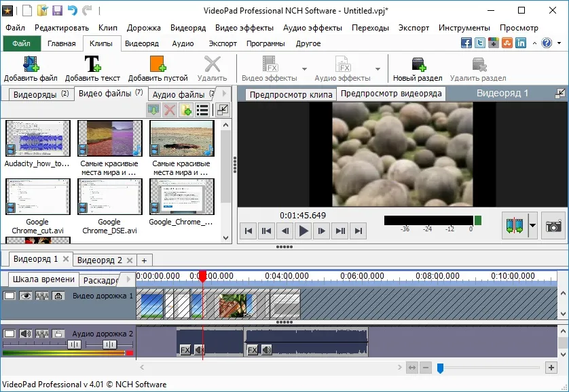Expand the Аудио эффекты dropdown arrow
569x392 pixels.
coord(378,68)
